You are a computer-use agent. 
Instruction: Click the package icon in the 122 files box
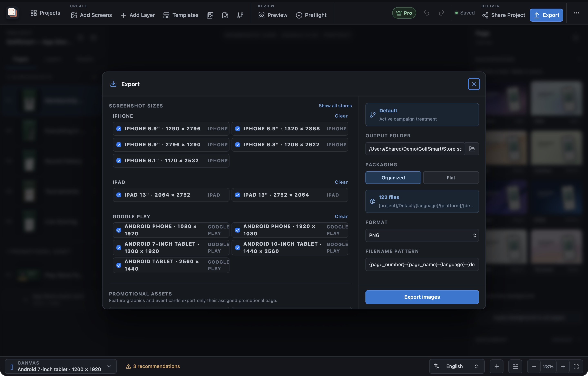coord(372,201)
